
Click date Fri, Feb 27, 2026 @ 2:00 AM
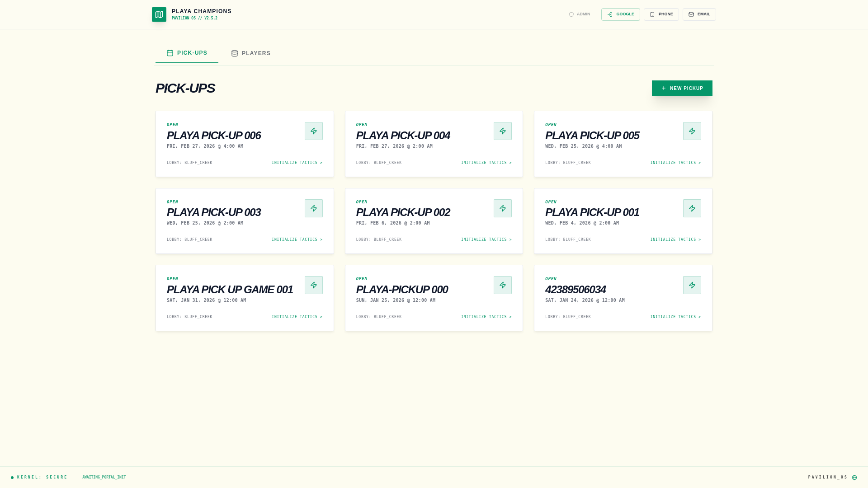(x=394, y=146)
